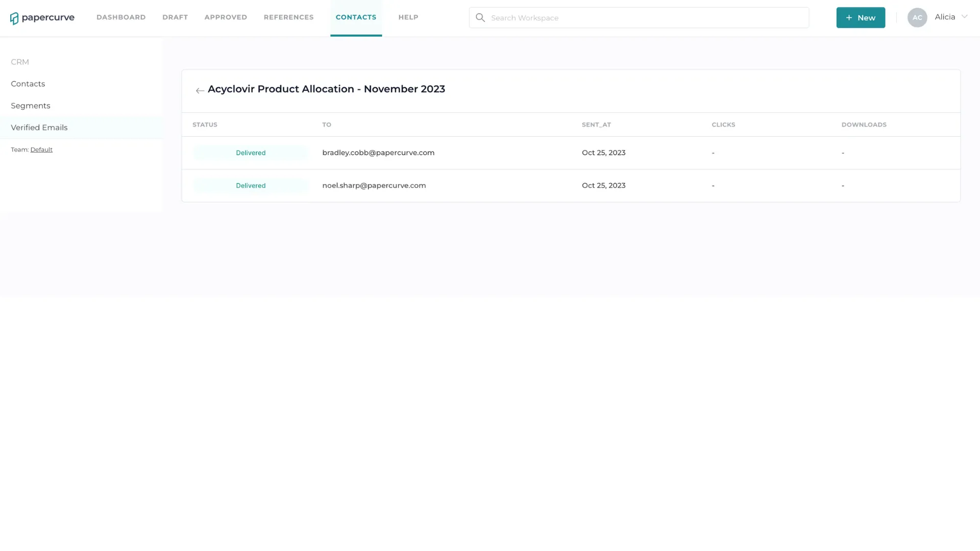Click into the Search Workspace field
The image size is (980, 551).
639,18
